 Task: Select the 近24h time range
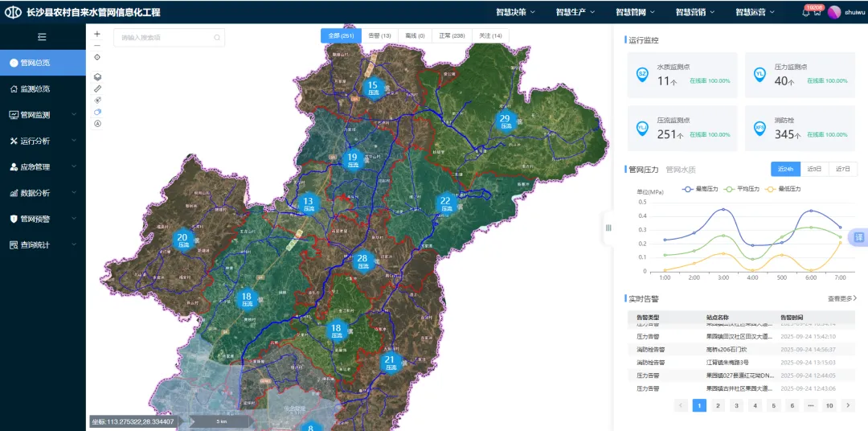785,169
